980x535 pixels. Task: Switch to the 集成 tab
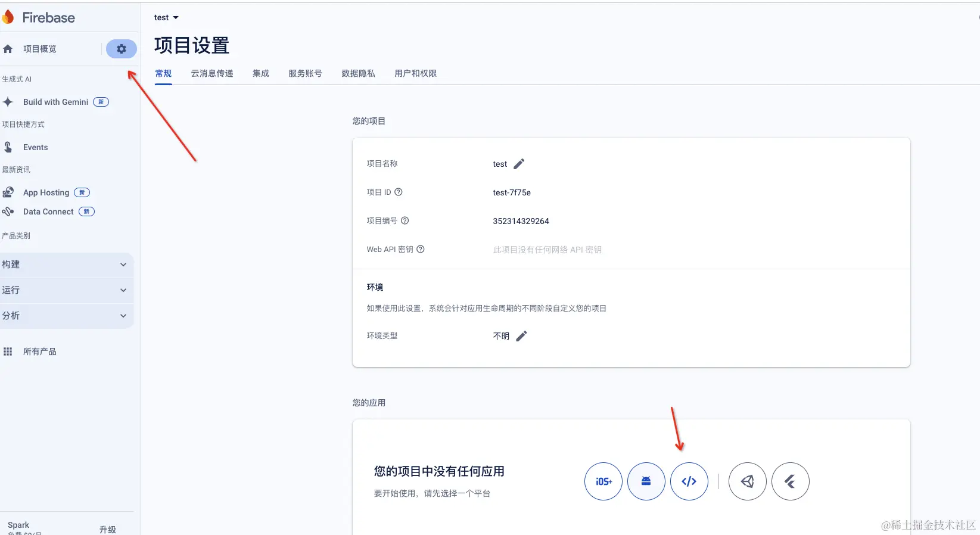click(261, 73)
